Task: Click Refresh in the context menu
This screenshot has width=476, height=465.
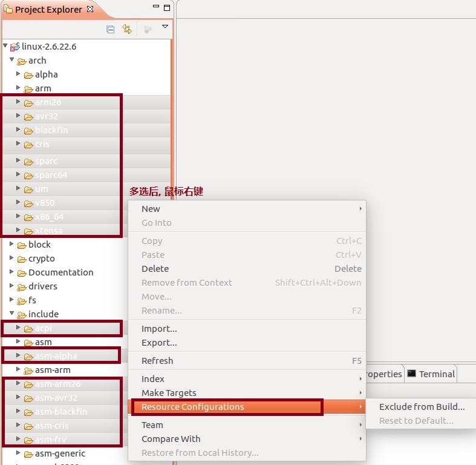Action: pyautogui.click(x=157, y=361)
